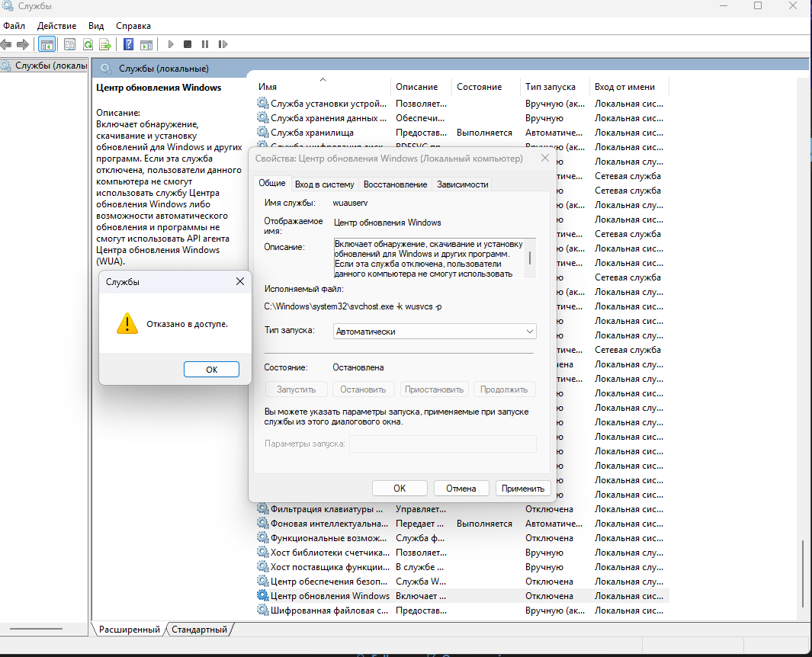Click the gear icon of Служба хранилища row

point(263,133)
